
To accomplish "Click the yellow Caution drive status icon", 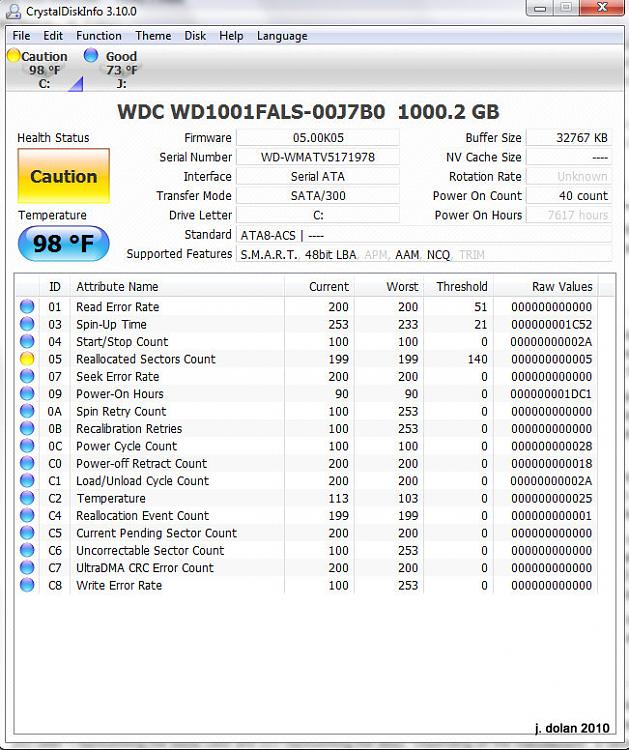I will pyautogui.click(x=13, y=55).
